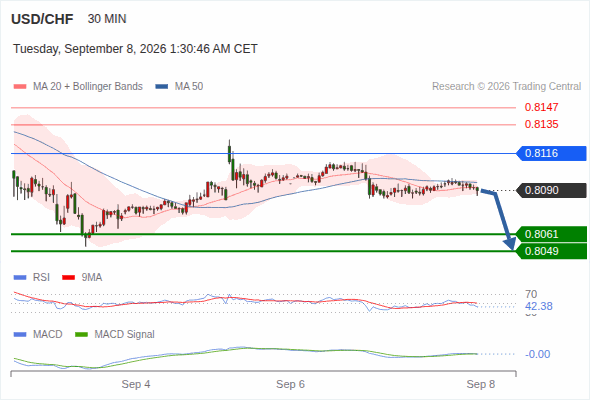Click the red 9MA legend swatch

point(68,278)
